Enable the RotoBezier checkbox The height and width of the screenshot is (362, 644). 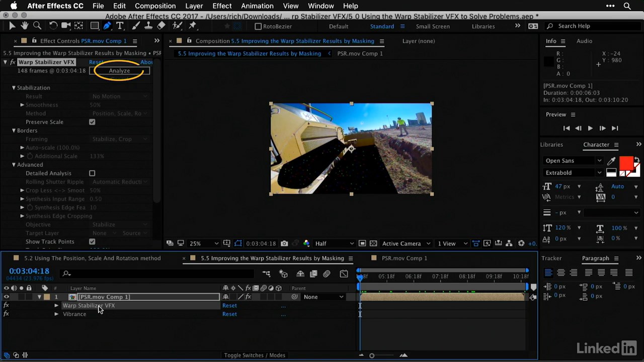click(258, 26)
